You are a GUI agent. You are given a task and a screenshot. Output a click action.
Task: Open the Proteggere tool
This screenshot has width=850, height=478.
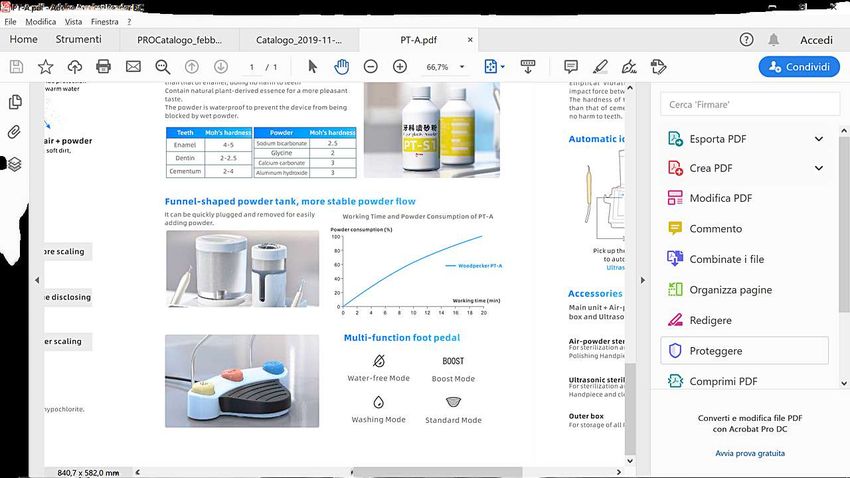click(x=745, y=351)
